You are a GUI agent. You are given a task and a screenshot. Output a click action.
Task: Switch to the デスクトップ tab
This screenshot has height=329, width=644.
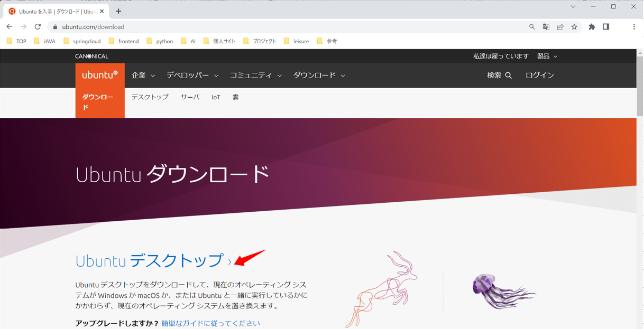click(150, 97)
